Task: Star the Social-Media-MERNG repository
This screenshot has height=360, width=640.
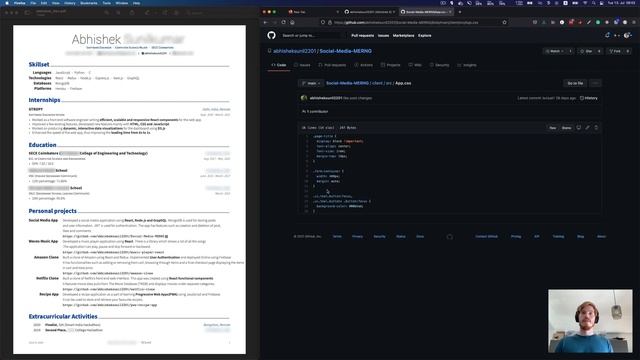Action: 588,51
